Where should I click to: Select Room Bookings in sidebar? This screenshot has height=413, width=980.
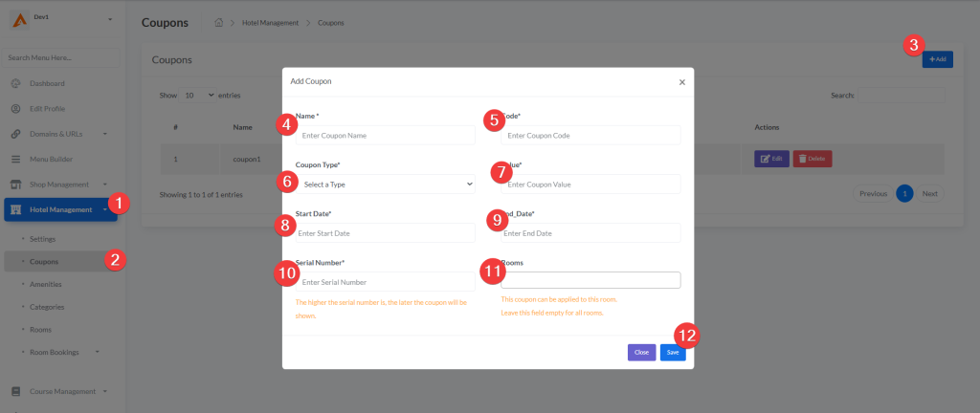click(55, 353)
